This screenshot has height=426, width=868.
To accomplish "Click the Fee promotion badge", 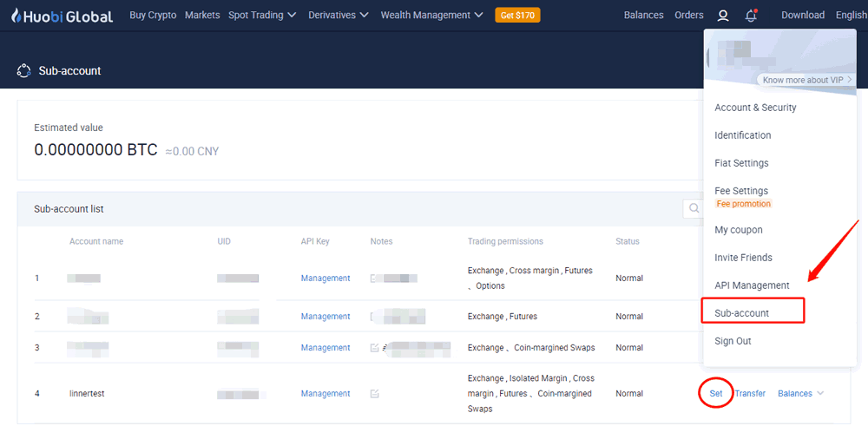I will coord(744,204).
